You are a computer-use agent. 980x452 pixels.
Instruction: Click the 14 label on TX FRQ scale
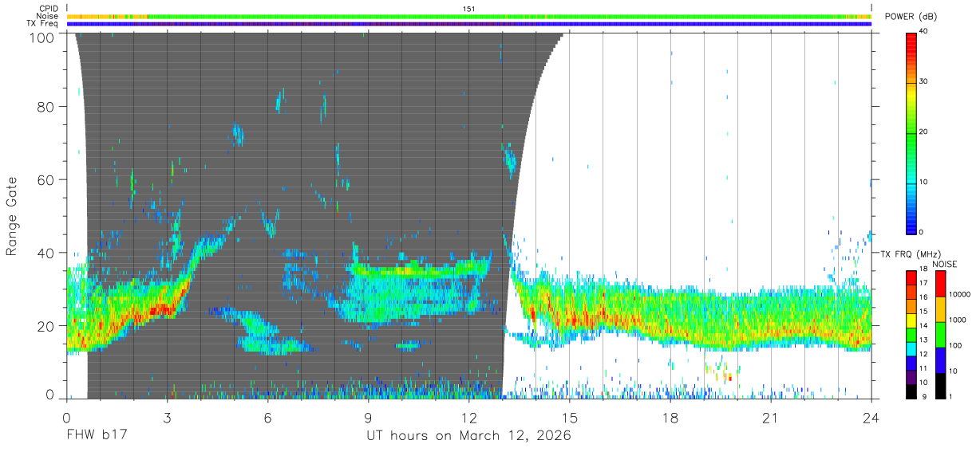[923, 325]
